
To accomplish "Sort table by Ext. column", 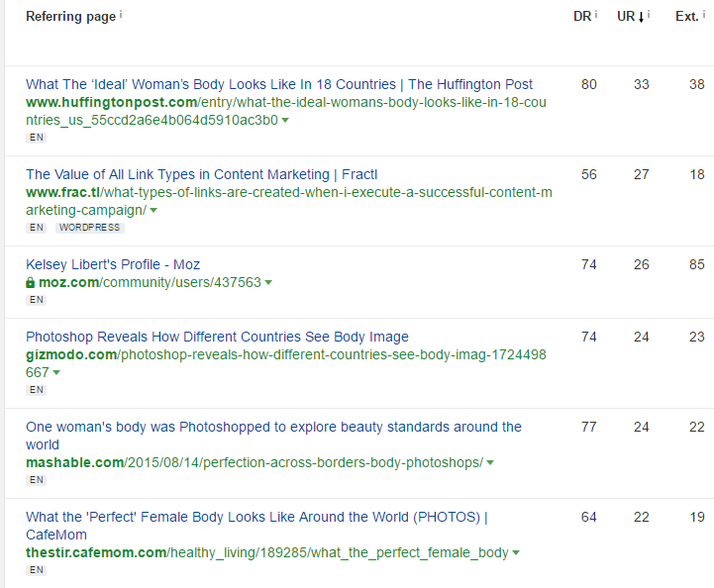I will (686, 17).
